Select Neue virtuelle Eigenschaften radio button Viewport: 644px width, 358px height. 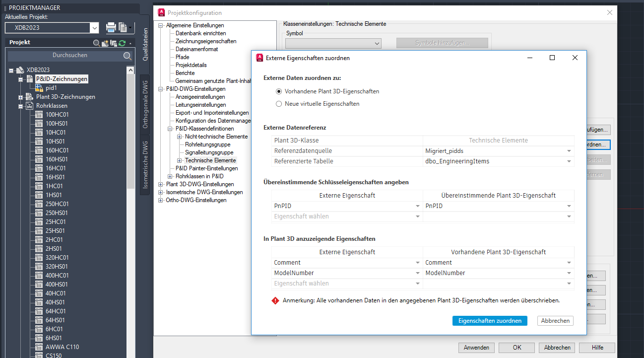pyautogui.click(x=278, y=104)
